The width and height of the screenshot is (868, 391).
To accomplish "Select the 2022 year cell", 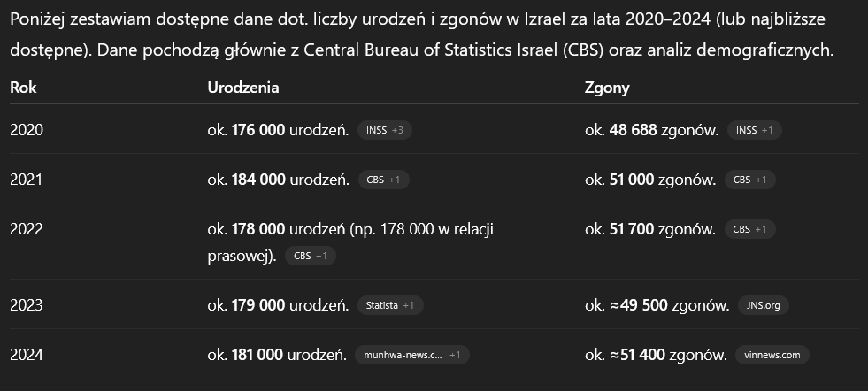I will point(27,229).
